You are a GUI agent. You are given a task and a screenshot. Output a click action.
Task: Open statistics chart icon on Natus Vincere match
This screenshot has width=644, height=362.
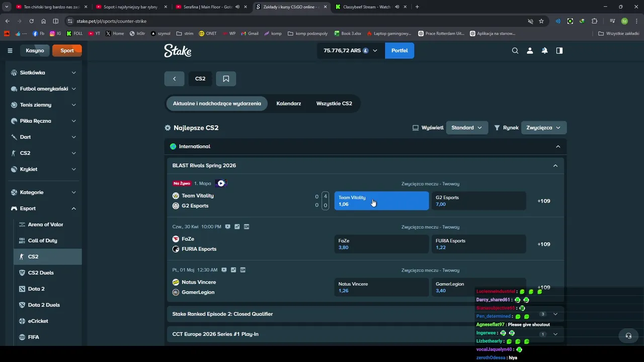[x=233, y=270]
